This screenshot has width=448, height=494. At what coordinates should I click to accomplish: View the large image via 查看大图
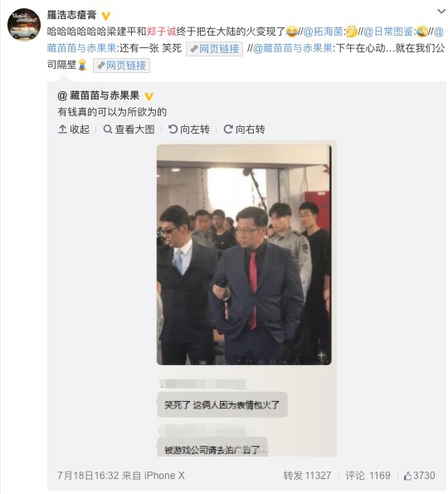pos(129,130)
